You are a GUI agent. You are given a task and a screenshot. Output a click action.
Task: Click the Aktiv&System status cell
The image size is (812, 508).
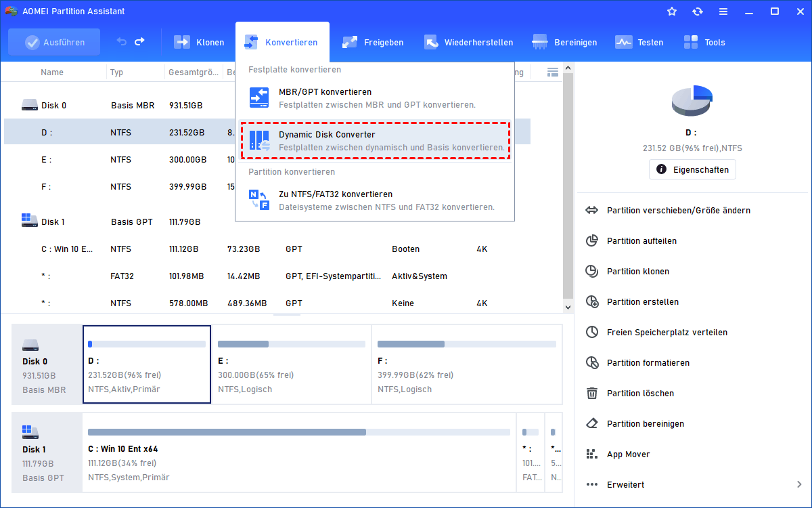(420, 276)
